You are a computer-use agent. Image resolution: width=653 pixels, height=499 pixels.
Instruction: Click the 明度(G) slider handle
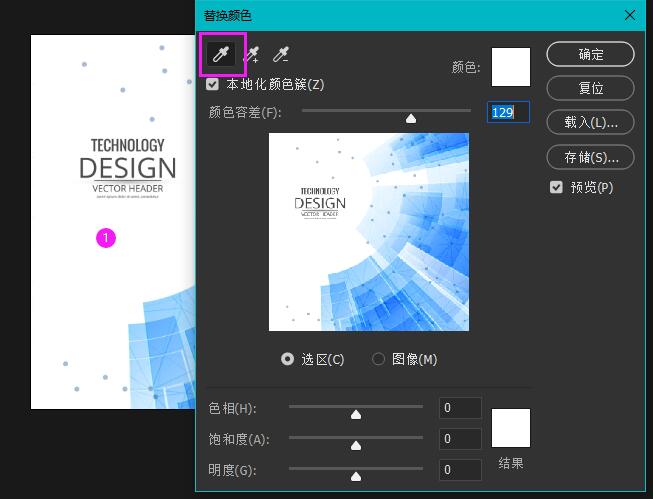356,477
